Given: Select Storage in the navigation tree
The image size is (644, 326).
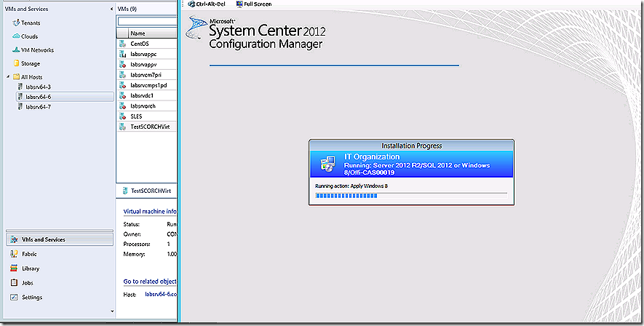Looking at the screenshot, I should (31, 63).
